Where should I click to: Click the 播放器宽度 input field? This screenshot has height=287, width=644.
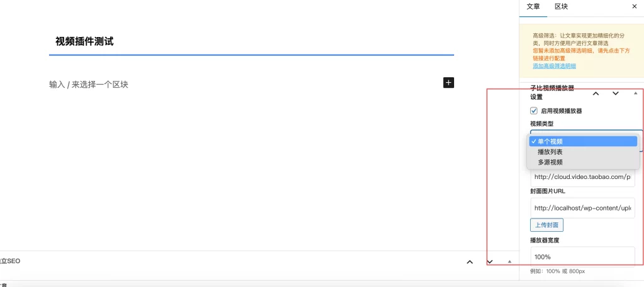tap(582, 257)
